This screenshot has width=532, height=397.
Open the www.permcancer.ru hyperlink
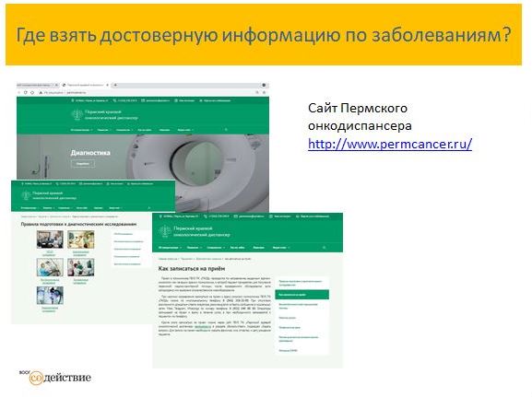[x=390, y=144]
